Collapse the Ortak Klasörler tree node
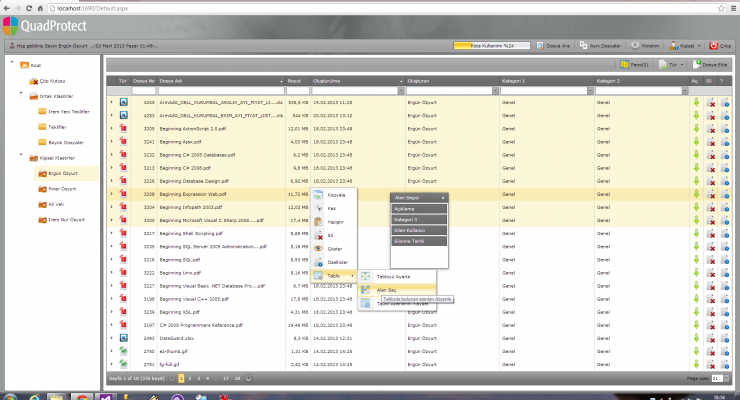 tap(21, 93)
